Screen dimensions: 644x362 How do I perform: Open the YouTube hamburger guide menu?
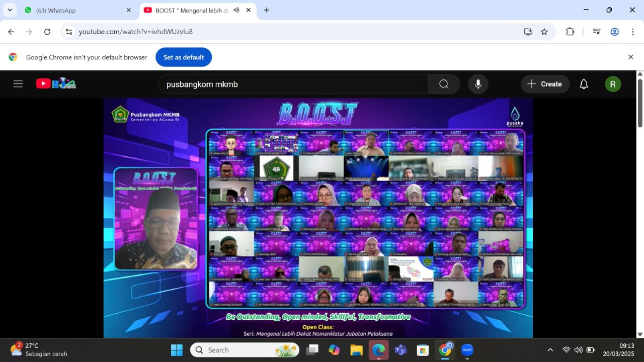[18, 84]
